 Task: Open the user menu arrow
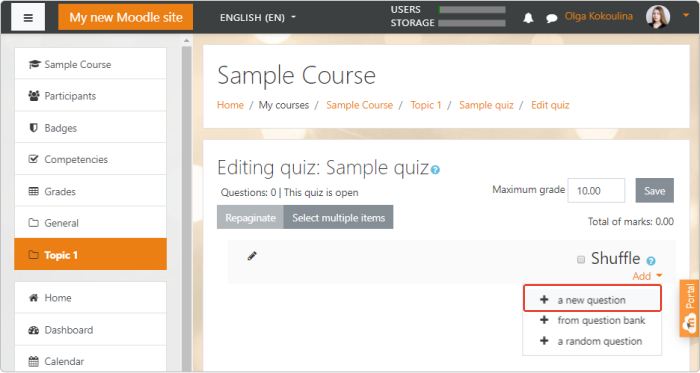686,15
